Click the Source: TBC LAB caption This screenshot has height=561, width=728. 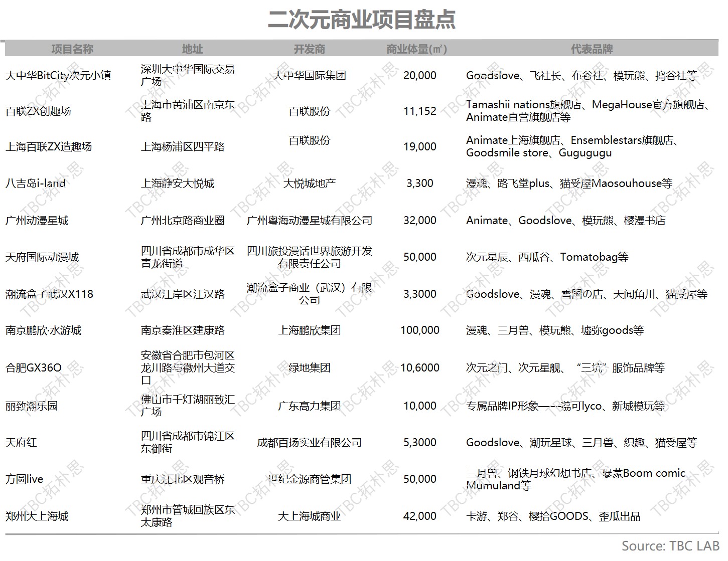point(670,546)
